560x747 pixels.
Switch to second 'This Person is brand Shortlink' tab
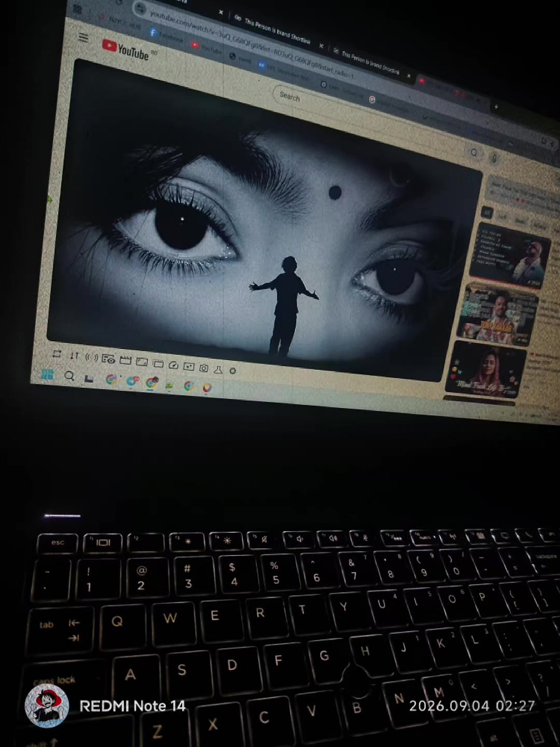pyautogui.click(x=370, y=63)
